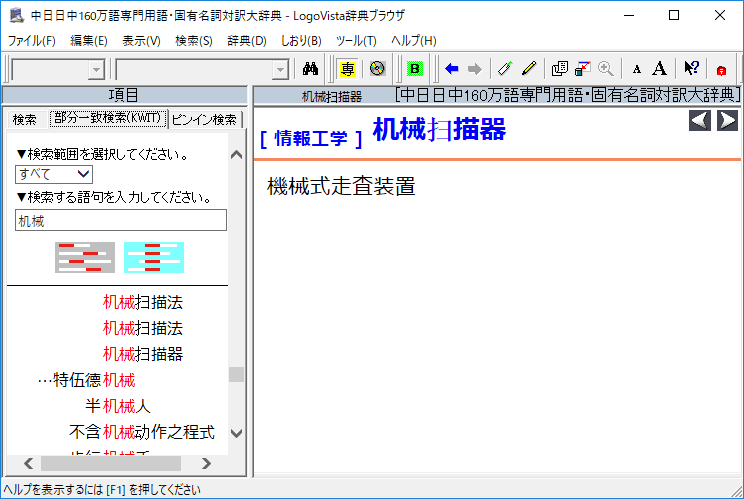Click the search phrase field containing 机械
This screenshot has width=744, height=499.
[121, 221]
